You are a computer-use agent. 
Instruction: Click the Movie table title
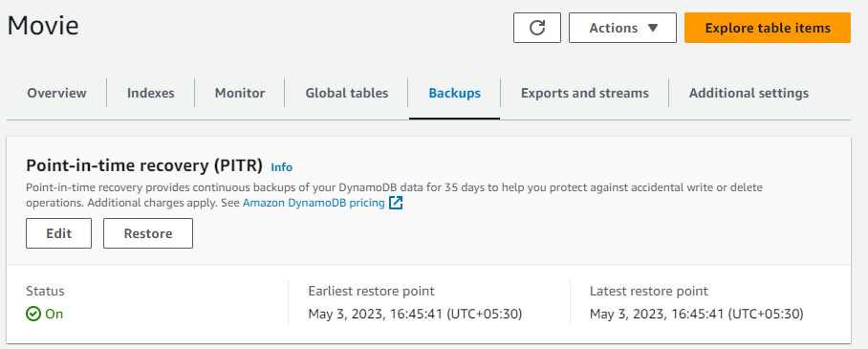pos(43,26)
